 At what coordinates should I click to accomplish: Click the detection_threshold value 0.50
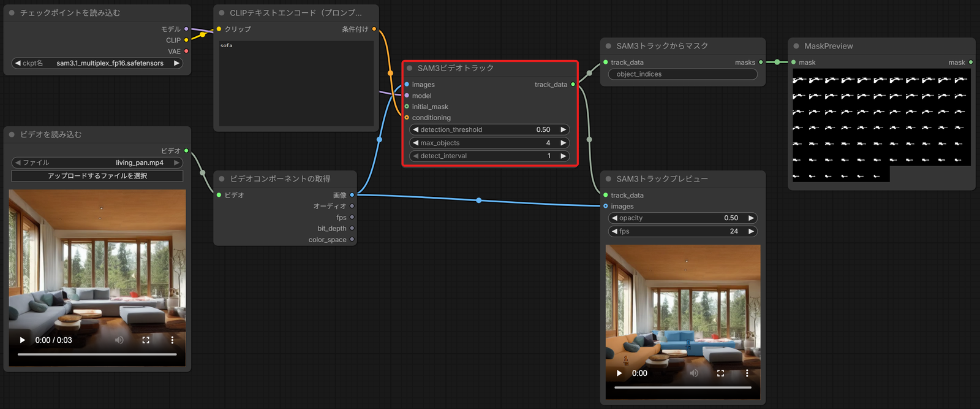point(543,129)
